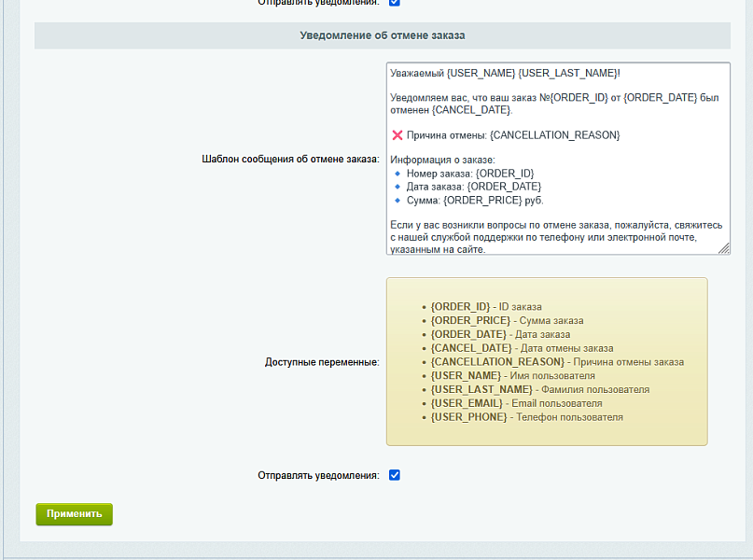Uncheck the bottom Отправлять уведомления checkbox

point(395,475)
